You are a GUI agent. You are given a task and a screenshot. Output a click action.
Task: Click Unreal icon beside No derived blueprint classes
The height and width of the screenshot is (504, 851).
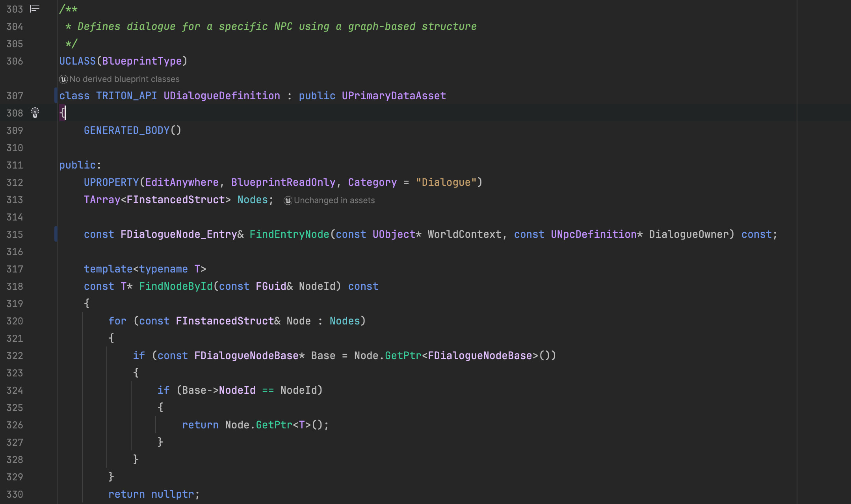(63, 79)
